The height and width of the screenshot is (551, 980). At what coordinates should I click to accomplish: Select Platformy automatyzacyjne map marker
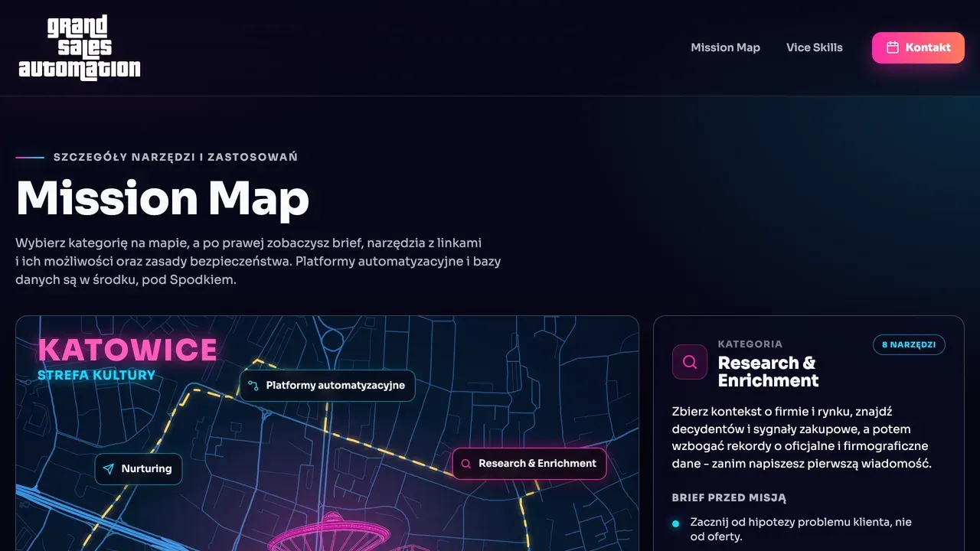(x=328, y=386)
